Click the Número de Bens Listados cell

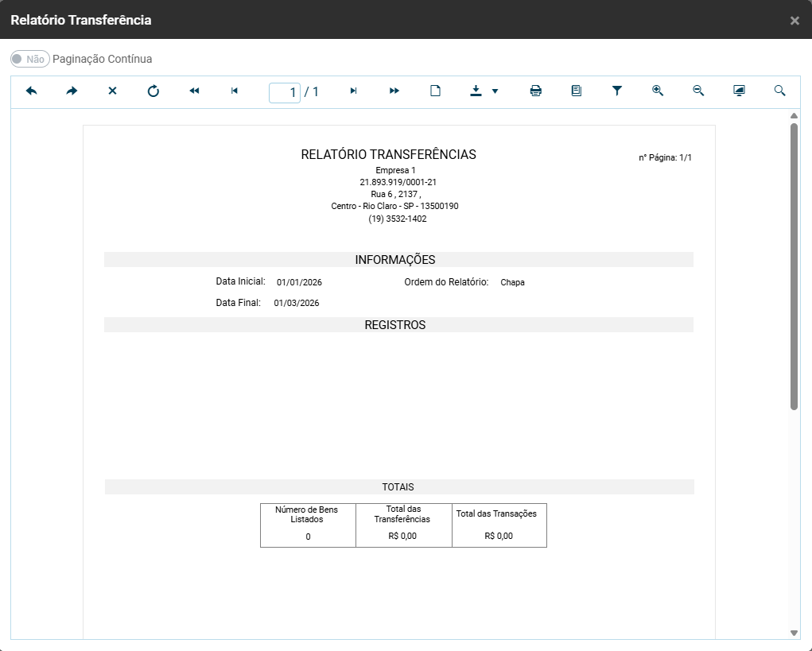308,525
